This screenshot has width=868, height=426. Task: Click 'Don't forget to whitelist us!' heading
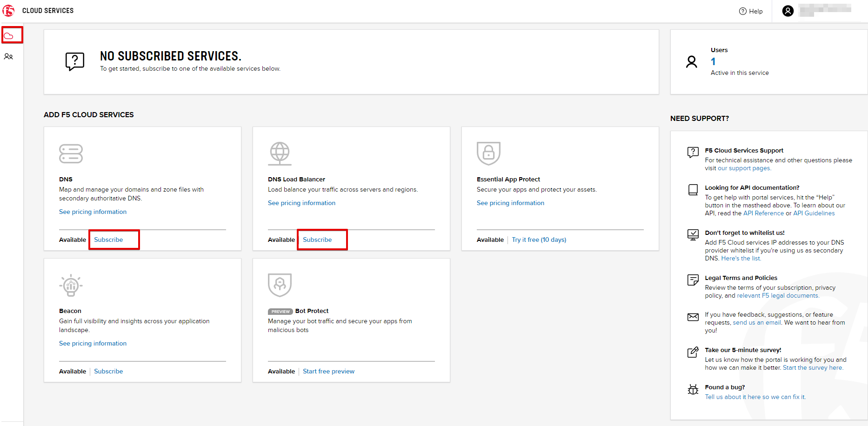pyautogui.click(x=745, y=233)
